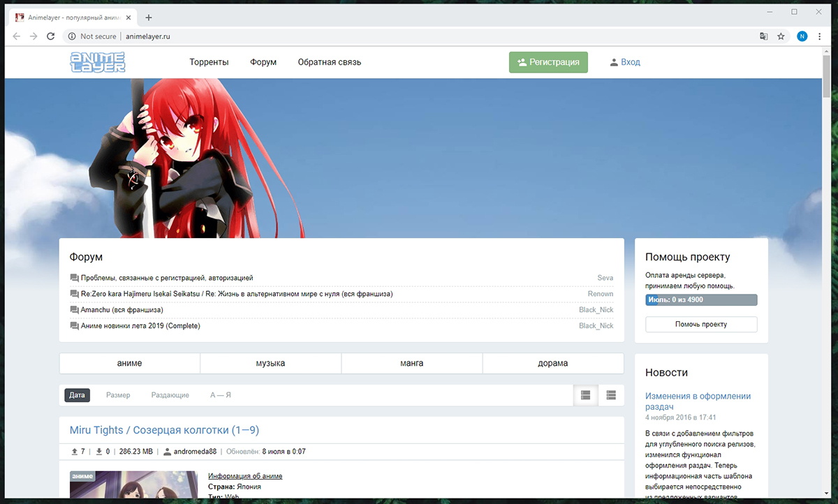
Task: Click the news date 4 ноября 2016
Action: point(681,417)
